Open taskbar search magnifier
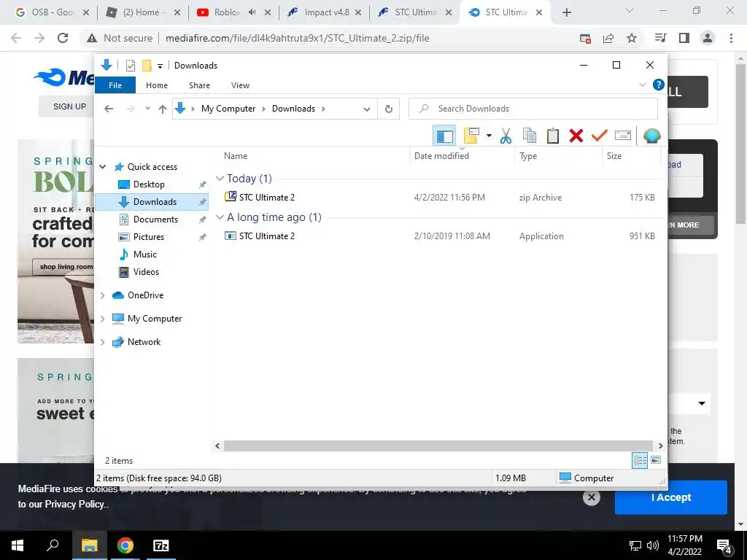Viewport: 747px width, 560px height. [x=53, y=545]
